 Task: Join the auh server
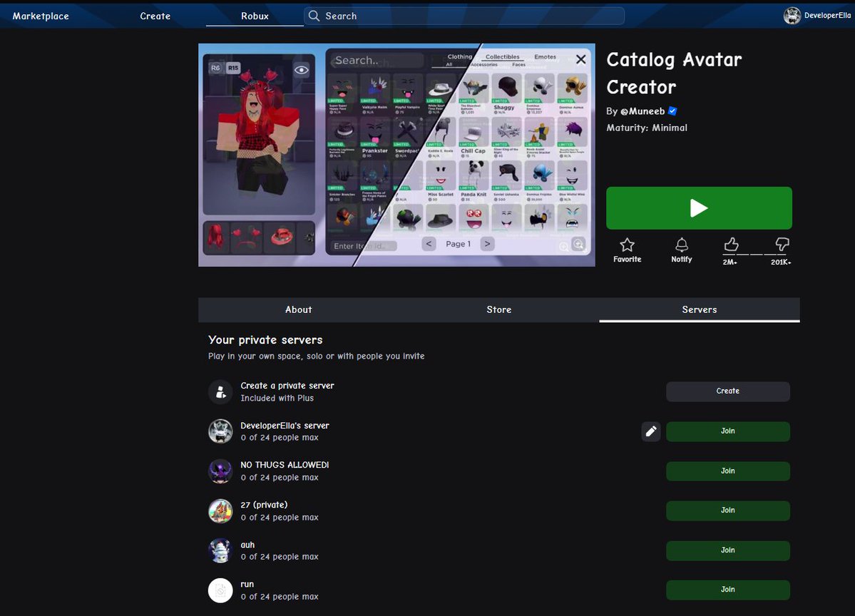click(728, 550)
